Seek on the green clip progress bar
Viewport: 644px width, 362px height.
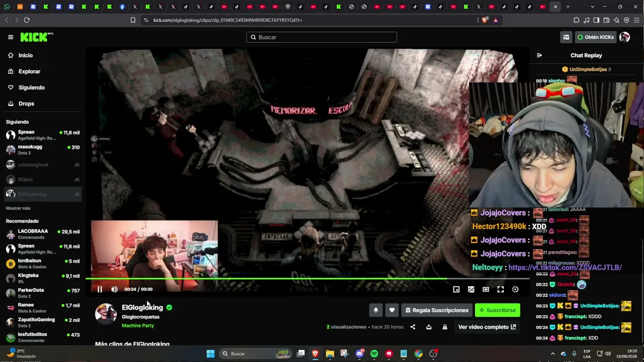[x=307, y=279]
